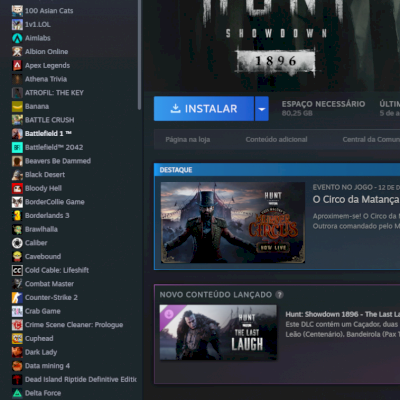Select the Cuphead icon

tap(17, 339)
